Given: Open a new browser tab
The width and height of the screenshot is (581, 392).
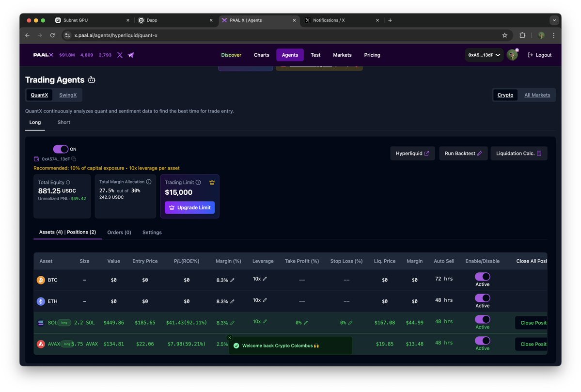Looking at the screenshot, I should click(x=390, y=20).
